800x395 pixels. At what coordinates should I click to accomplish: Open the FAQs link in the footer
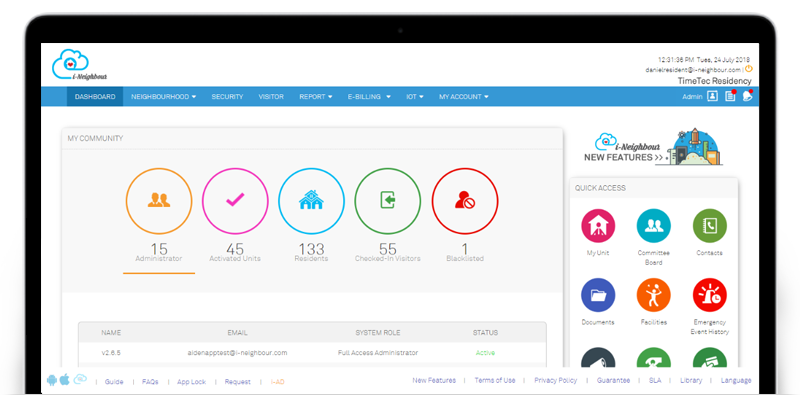click(150, 382)
